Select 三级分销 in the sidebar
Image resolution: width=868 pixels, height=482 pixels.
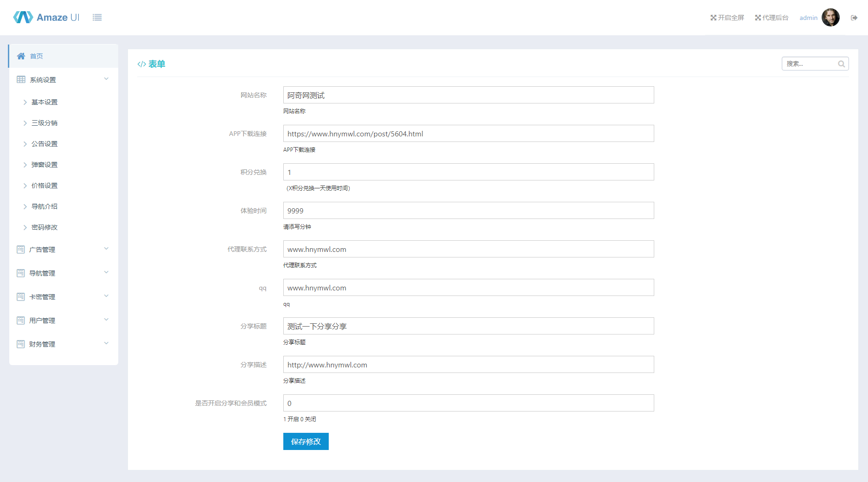click(x=44, y=122)
